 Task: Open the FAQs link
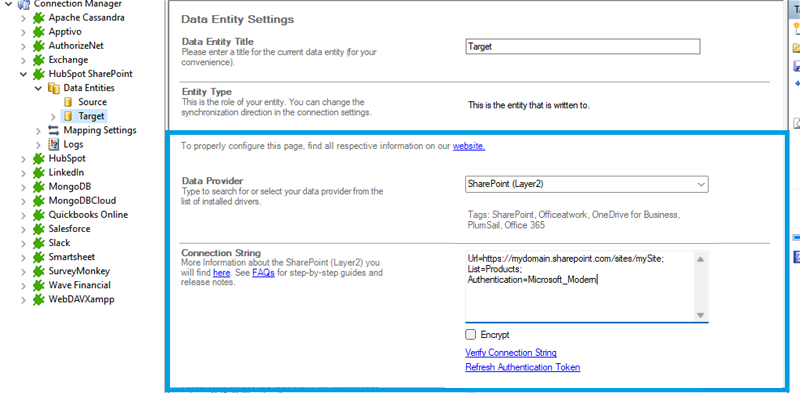pos(263,273)
